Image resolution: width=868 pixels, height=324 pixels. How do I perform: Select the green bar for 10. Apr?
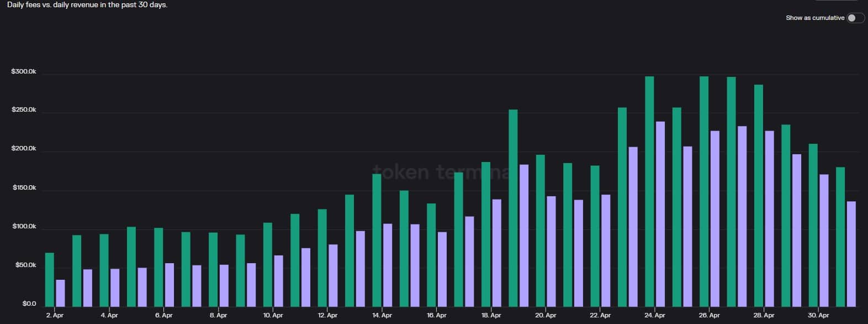coord(268,265)
